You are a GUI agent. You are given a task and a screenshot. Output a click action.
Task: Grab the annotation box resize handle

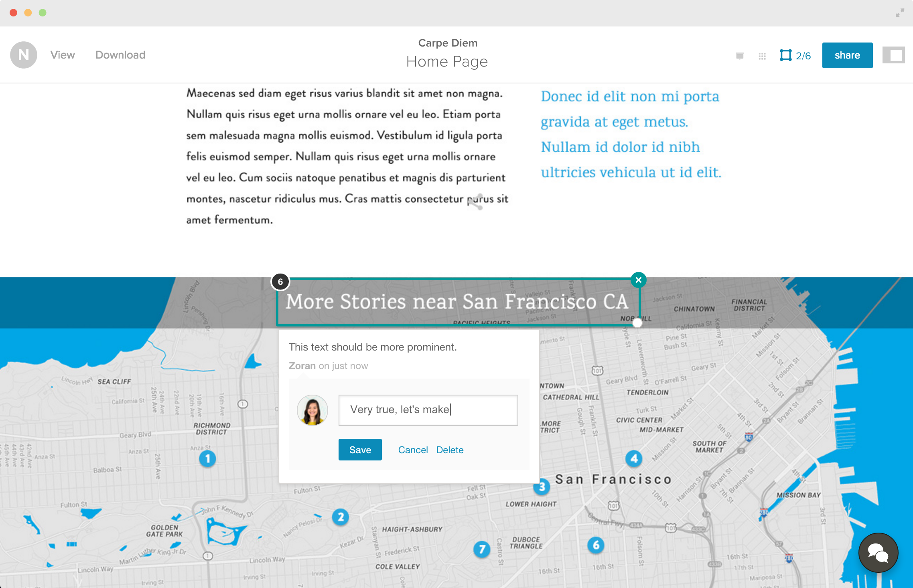point(637,323)
